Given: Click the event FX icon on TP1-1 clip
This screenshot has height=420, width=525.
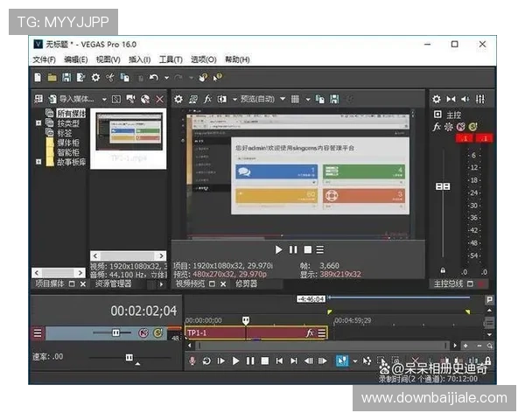Looking at the screenshot, I should click(x=310, y=333).
